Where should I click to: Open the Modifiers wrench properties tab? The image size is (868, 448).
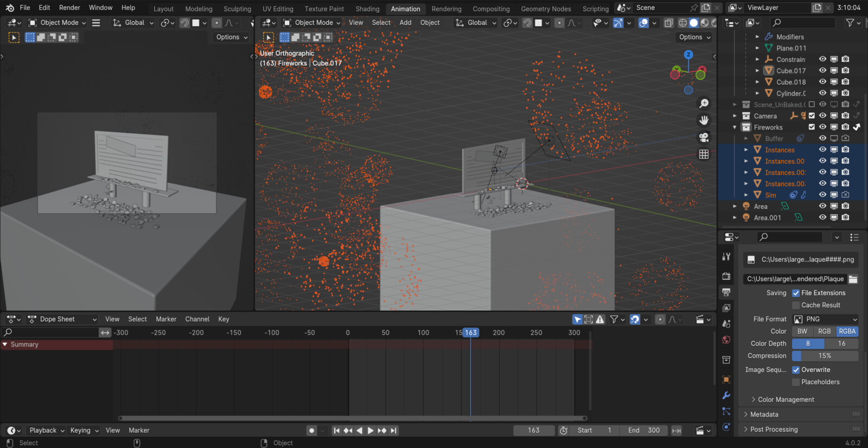point(726,395)
